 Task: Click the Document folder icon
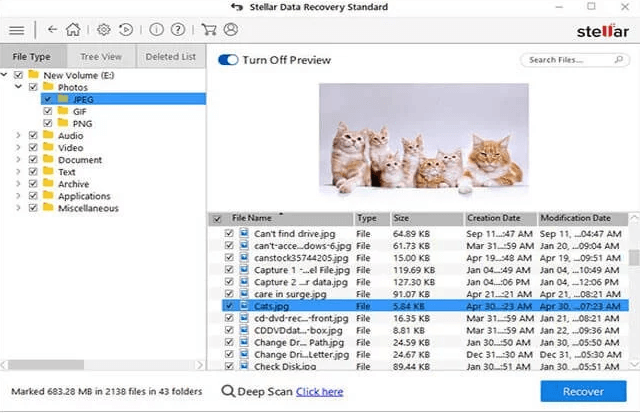point(48,159)
